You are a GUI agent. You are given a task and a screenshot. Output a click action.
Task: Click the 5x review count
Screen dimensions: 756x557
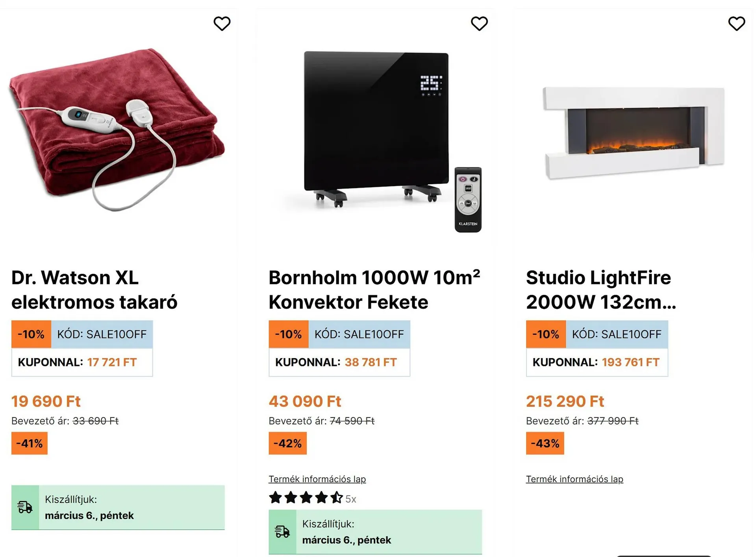[351, 499]
